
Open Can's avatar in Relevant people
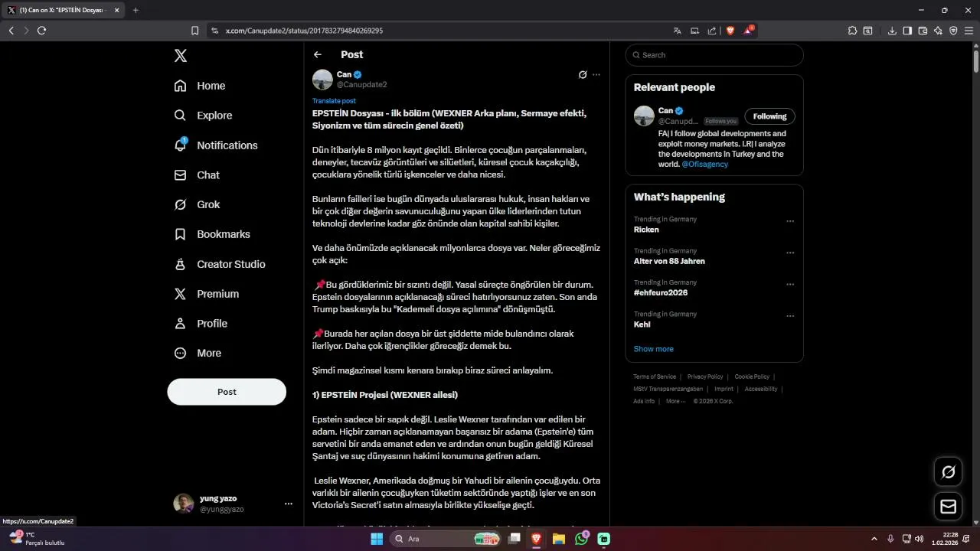[x=644, y=116]
